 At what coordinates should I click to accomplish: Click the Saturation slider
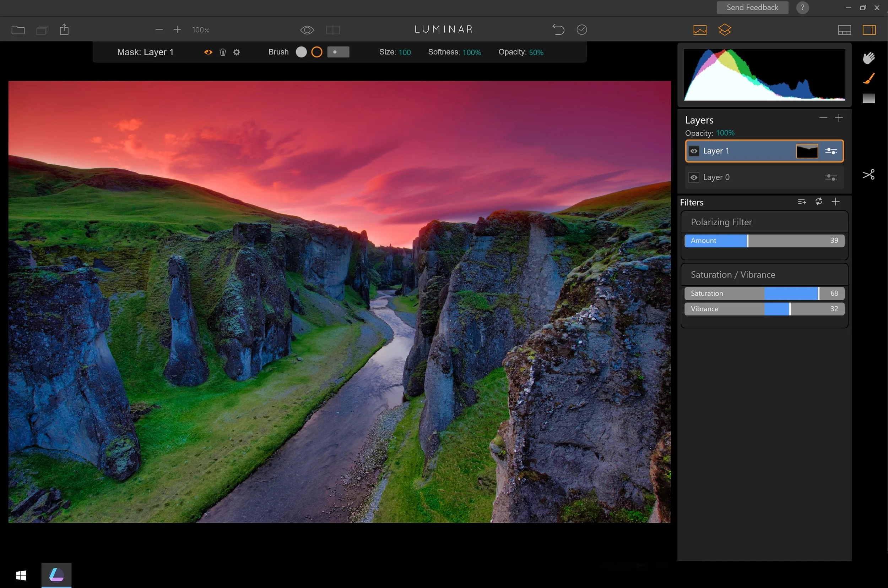click(x=764, y=293)
